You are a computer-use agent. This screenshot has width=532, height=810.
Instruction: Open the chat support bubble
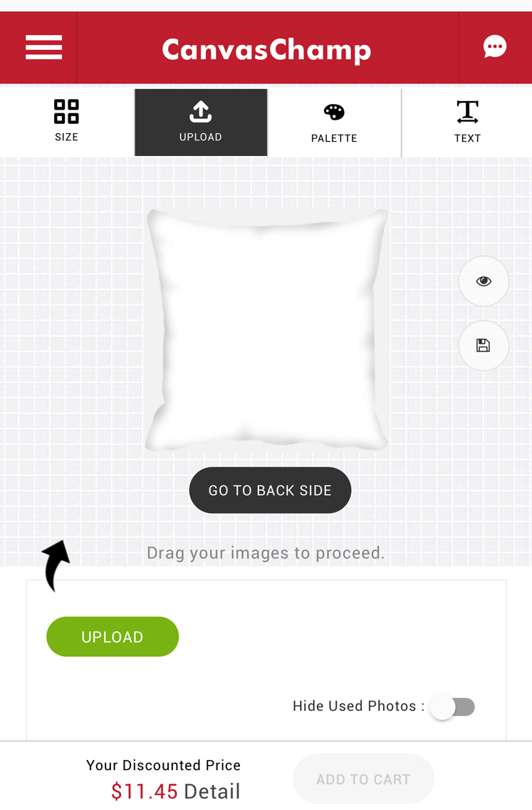(495, 47)
